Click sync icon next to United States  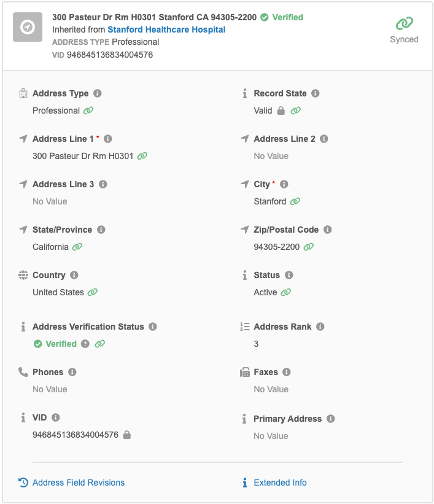pos(93,292)
